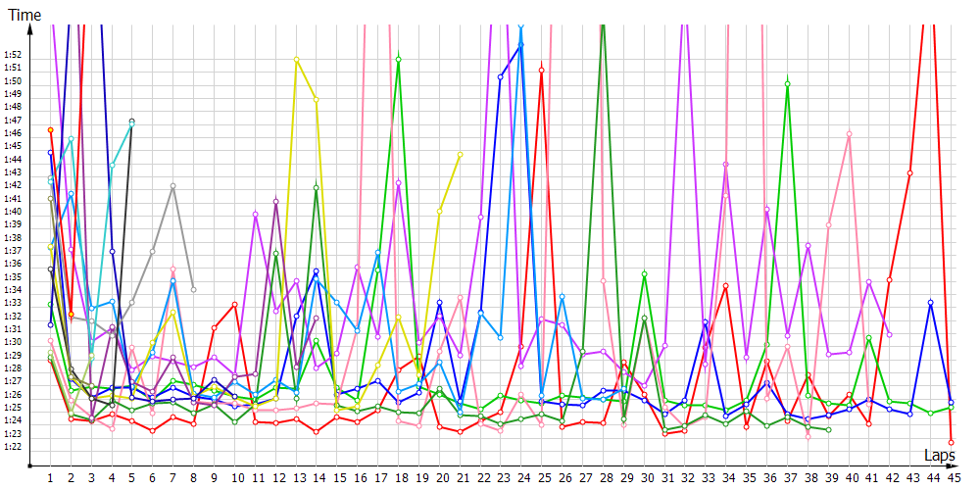Select the red point at lap 43
This screenshot has width=980, height=490.
click(910, 173)
